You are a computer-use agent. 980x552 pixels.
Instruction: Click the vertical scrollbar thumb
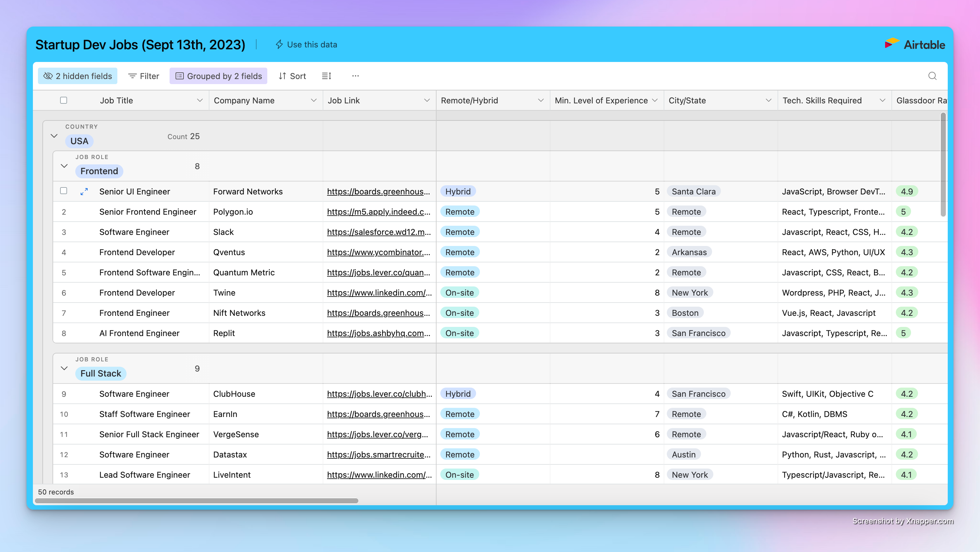pos(943,164)
